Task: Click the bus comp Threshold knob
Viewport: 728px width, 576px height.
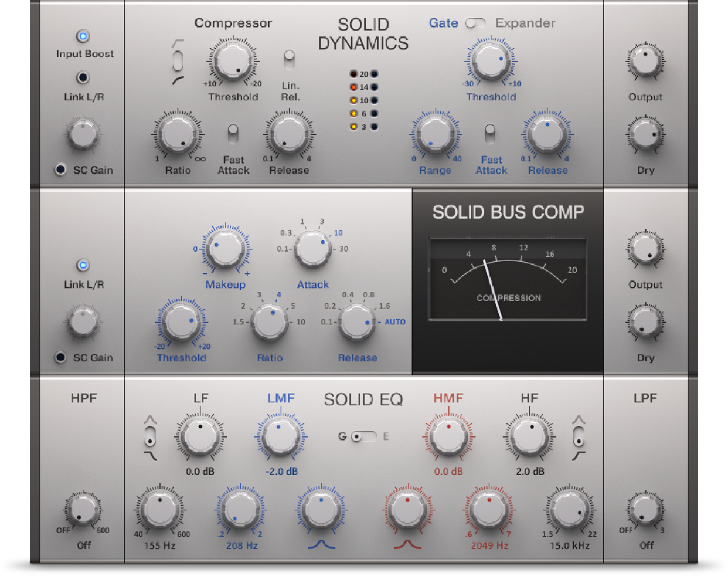Action: [181, 321]
